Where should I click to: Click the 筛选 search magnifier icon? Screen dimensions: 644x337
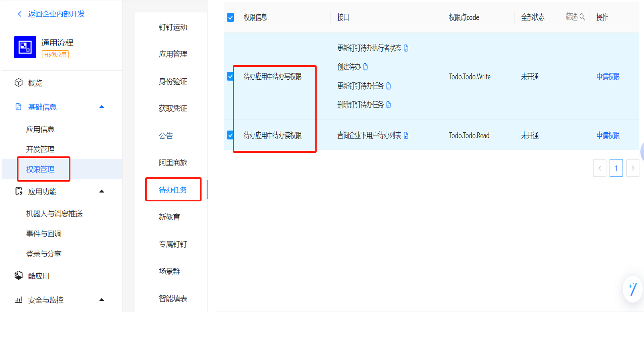click(x=582, y=17)
